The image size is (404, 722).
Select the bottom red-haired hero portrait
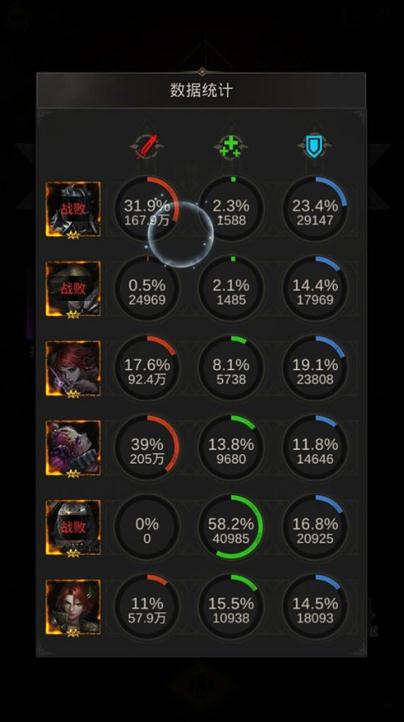point(73,607)
